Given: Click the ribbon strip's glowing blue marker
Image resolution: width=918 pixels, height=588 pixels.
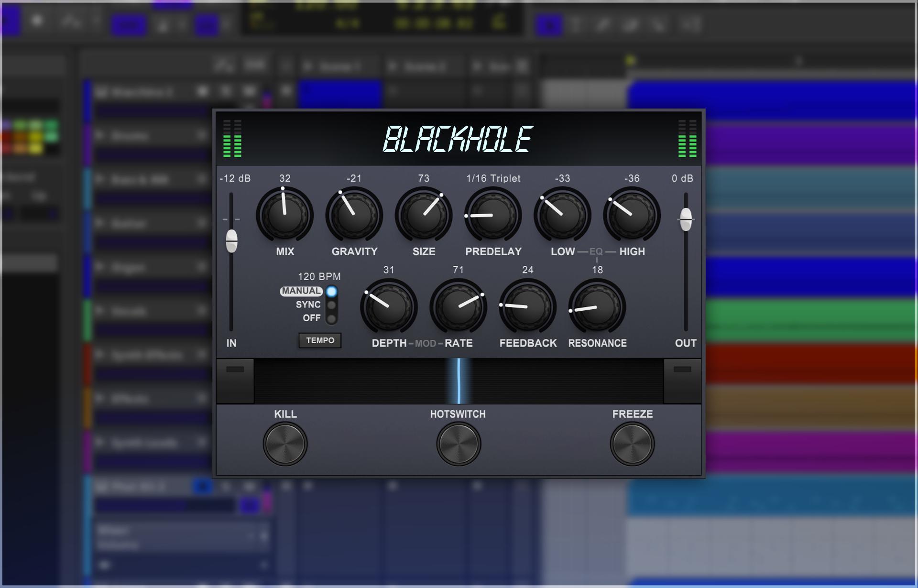Looking at the screenshot, I should (x=459, y=381).
